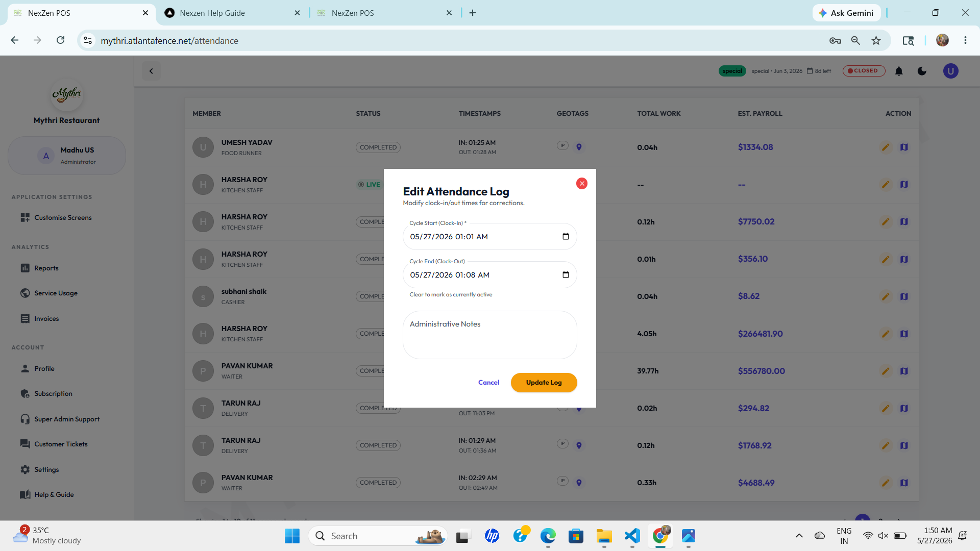Image resolution: width=980 pixels, height=551 pixels.
Task: Open browser zoom magnifier icon
Action: [855, 40]
